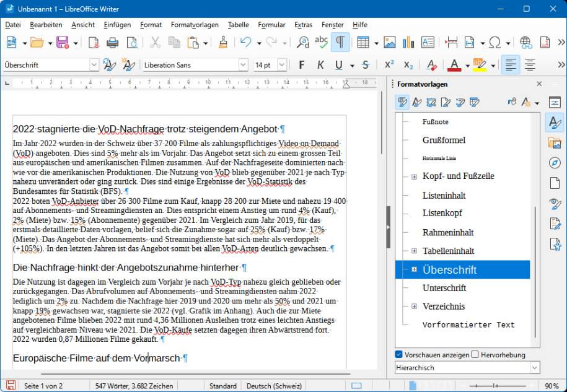Click the Insert chart icon
The image size is (567, 392).
(408, 42)
